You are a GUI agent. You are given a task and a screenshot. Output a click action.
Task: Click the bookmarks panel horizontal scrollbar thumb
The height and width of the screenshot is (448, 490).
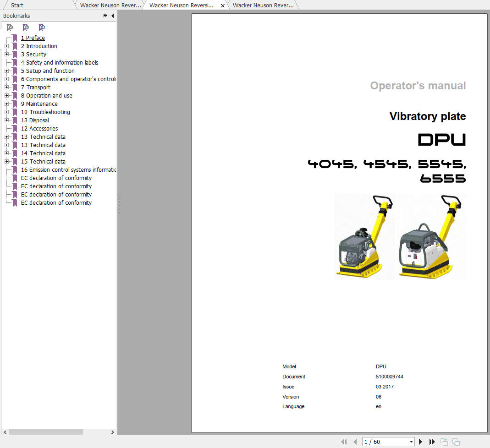[x=46, y=432]
